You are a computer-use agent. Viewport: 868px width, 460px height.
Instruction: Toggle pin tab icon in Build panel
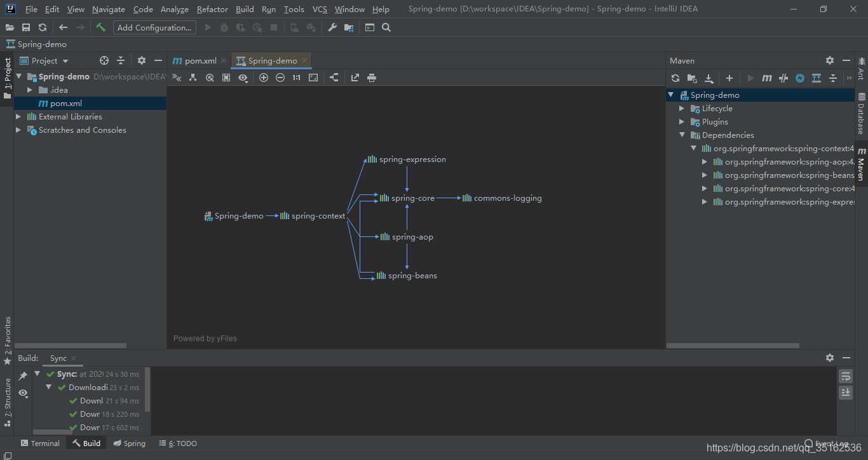(24, 376)
